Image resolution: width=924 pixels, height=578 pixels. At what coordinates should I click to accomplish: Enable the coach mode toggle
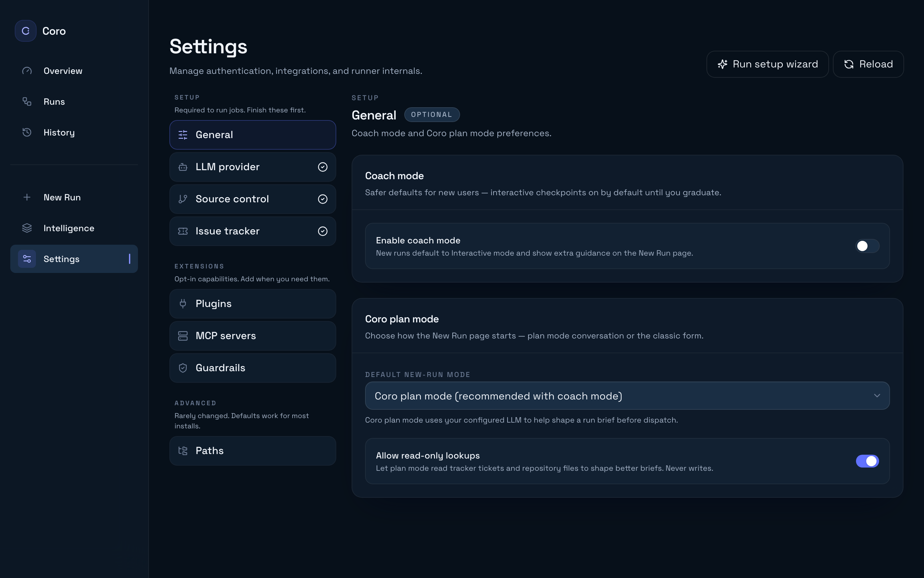(x=867, y=246)
